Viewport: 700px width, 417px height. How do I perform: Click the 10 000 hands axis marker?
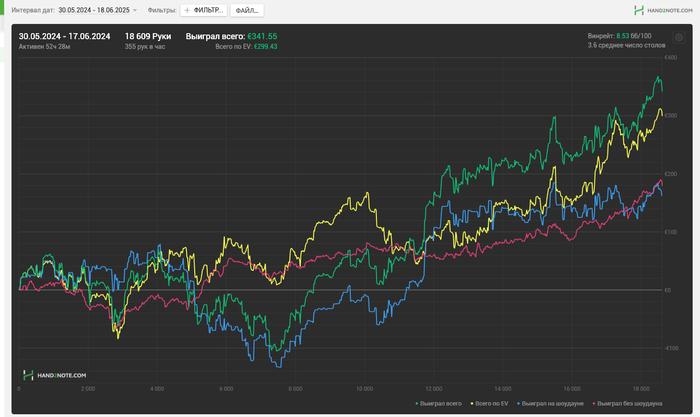pos(363,388)
